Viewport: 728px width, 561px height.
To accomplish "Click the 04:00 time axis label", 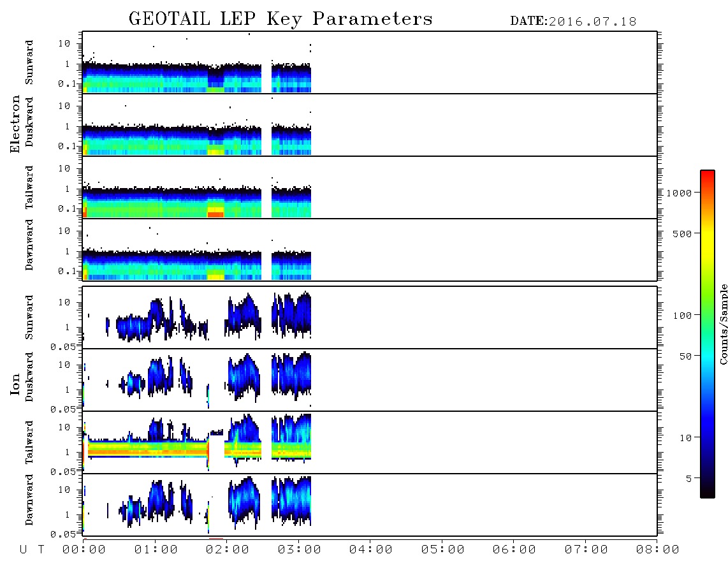I will [371, 550].
